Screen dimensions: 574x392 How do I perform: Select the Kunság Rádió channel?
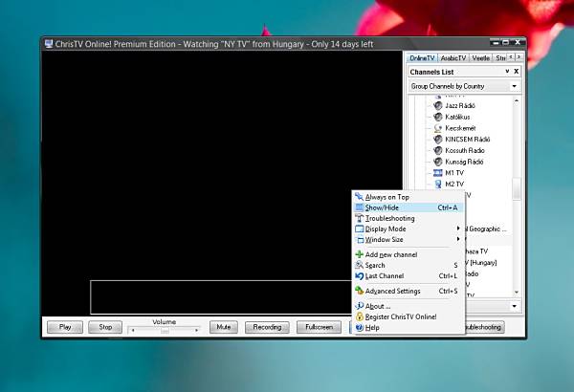[464, 162]
